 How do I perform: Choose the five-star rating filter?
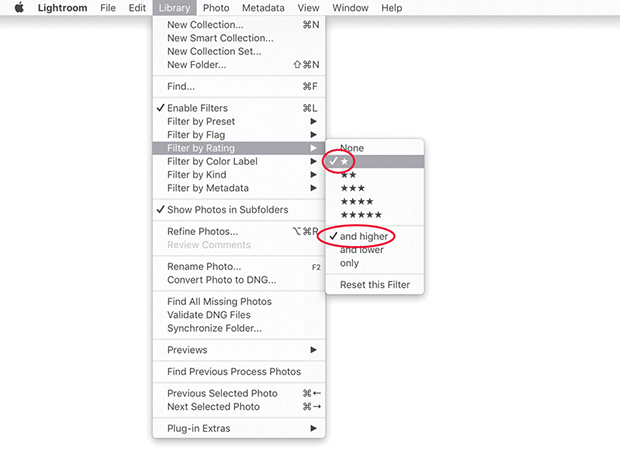click(360, 215)
